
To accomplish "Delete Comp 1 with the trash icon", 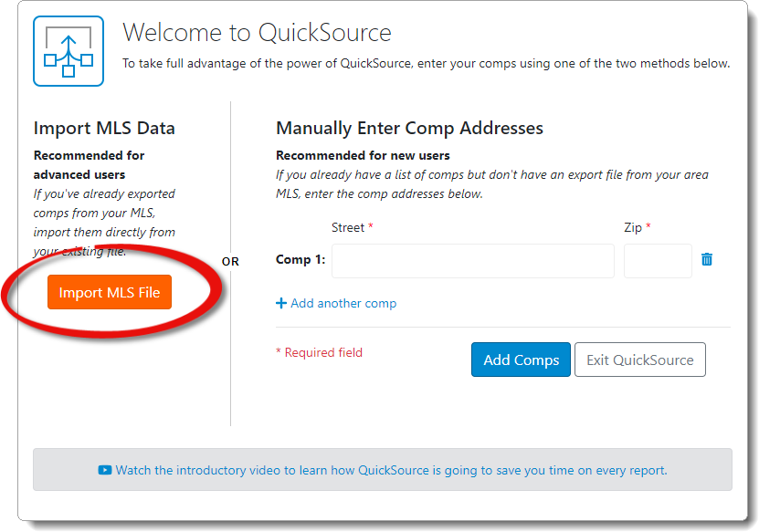I will (x=707, y=259).
